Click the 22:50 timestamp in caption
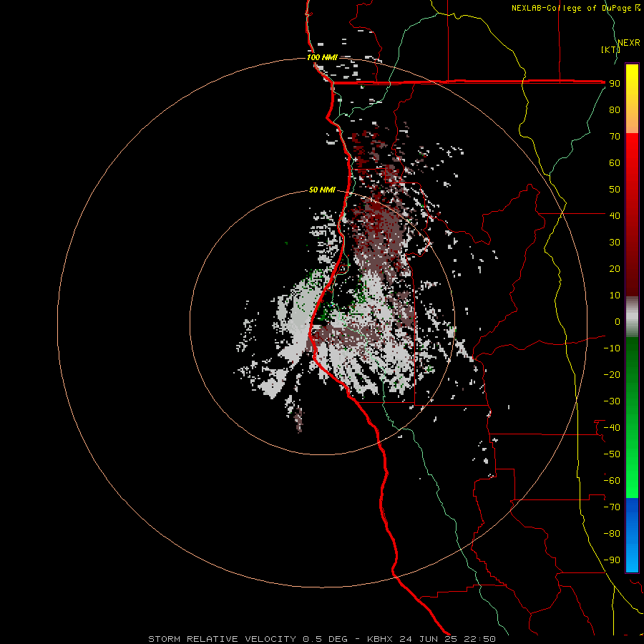This screenshot has height=644, width=644. 479,639
